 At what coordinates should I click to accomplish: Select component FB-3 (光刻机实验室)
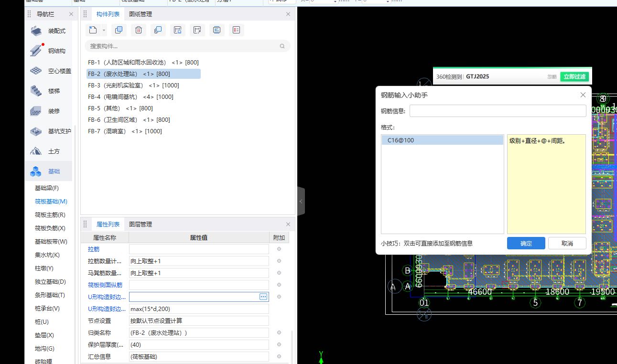(134, 86)
